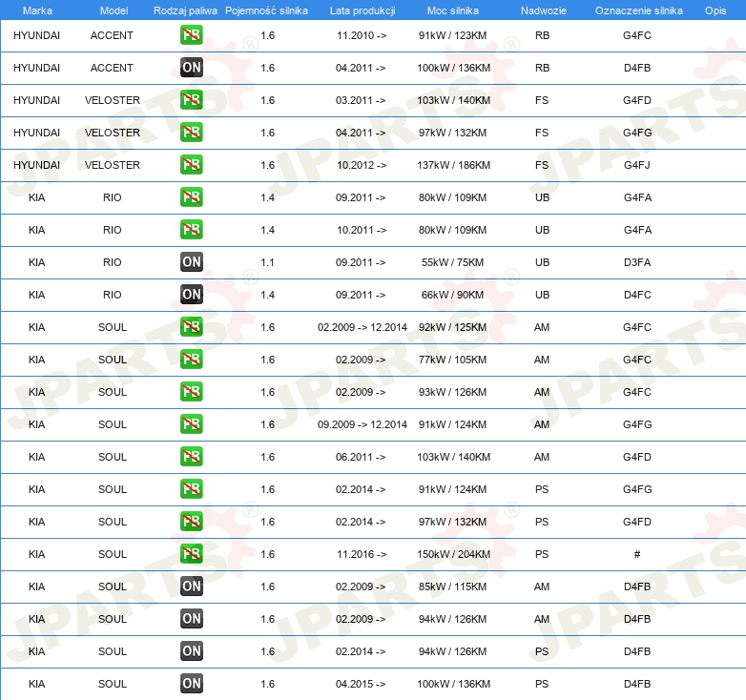The height and width of the screenshot is (700, 746).
Task: Click diesel ON icon for Rio D3FA
Action: (x=191, y=262)
